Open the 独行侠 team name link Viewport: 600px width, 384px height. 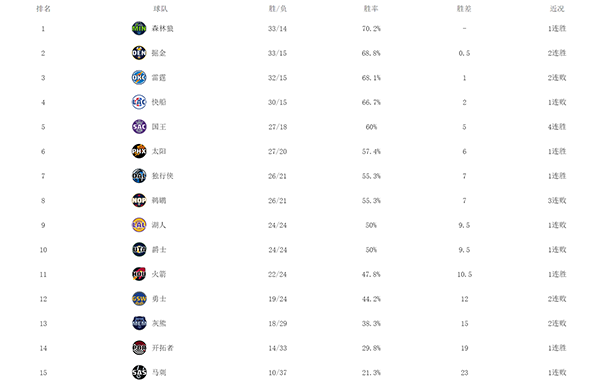pos(163,176)
